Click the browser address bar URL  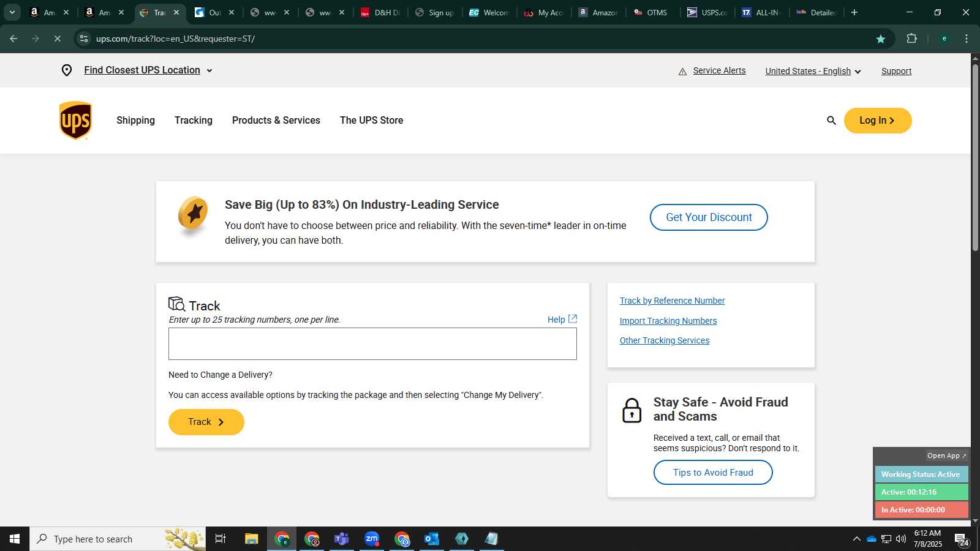pyautogui.click(x=175, y=39)
